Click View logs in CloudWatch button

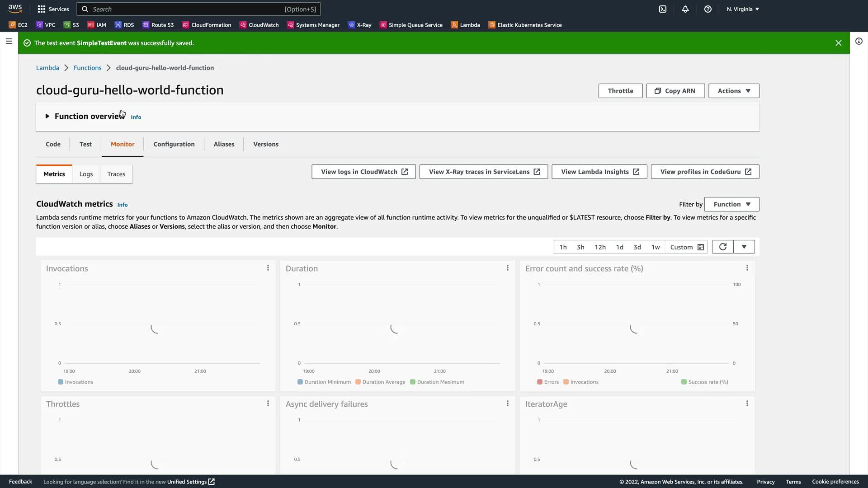(363, 172)
